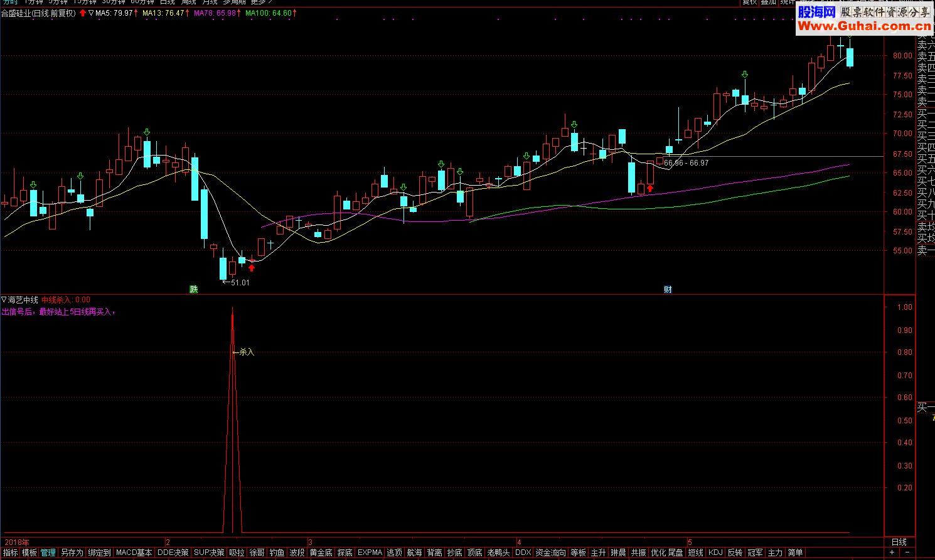The width and height of the screenshot is (935, 560).
Task: Select the 徐哥 indicator tab
Action: (257, 552)
